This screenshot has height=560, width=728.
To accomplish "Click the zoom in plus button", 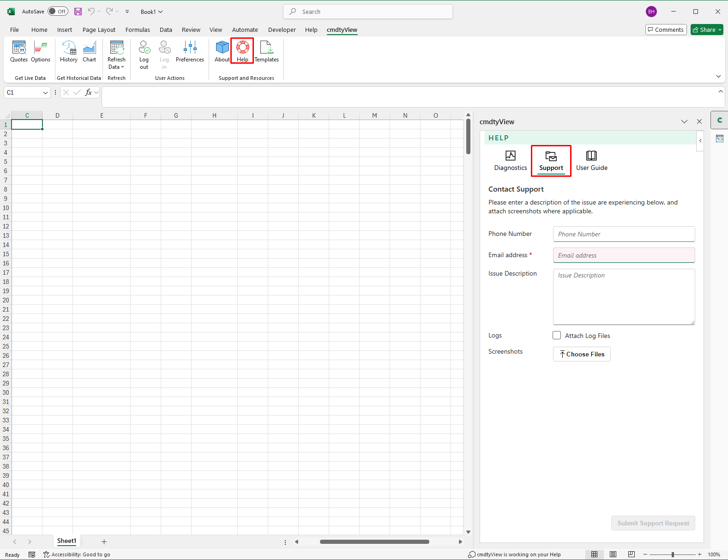I will click(700, 554).
